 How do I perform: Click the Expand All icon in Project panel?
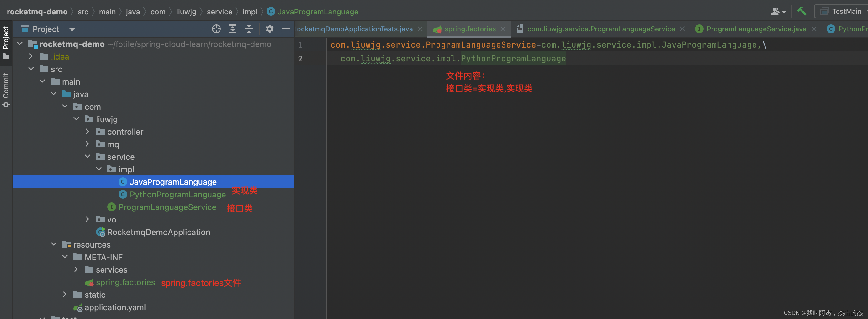tap(232, 29)
